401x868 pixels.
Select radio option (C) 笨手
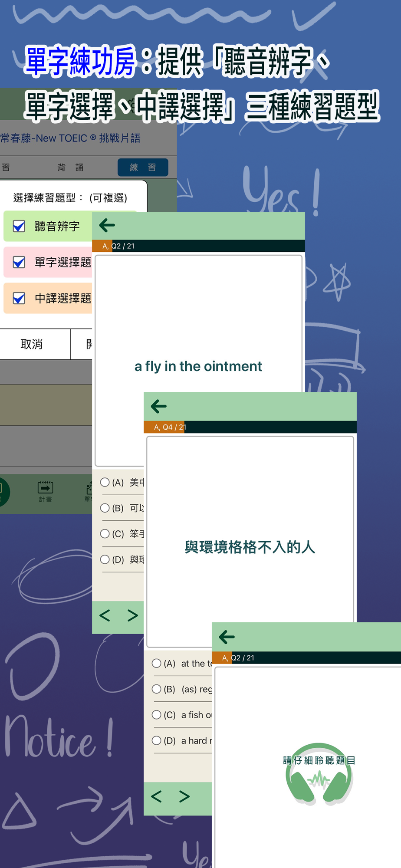[105, 533]
